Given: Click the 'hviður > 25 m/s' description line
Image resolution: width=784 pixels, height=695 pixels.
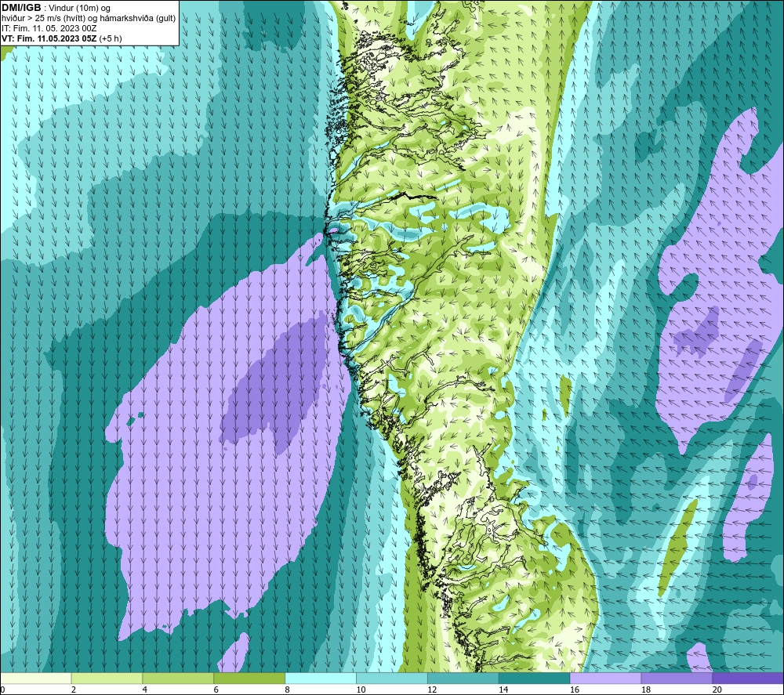Looking at the screenshot, I should pos(89,19).
